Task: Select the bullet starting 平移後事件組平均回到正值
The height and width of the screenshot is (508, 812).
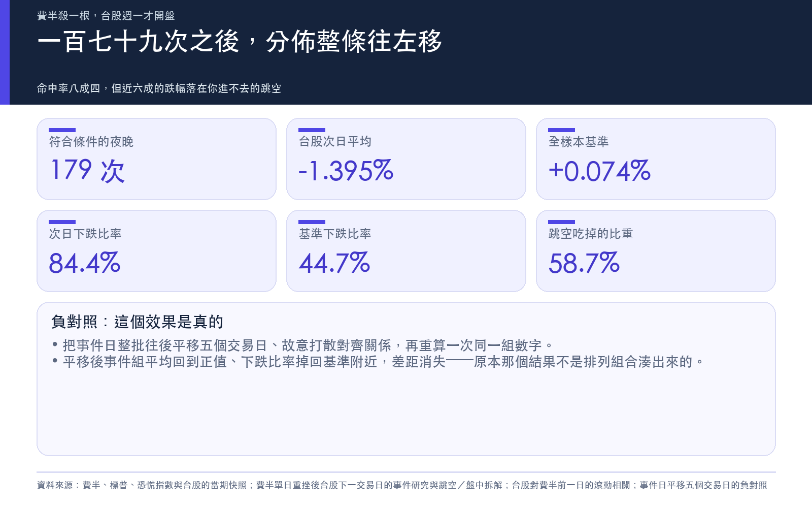Action: point(378,362)
